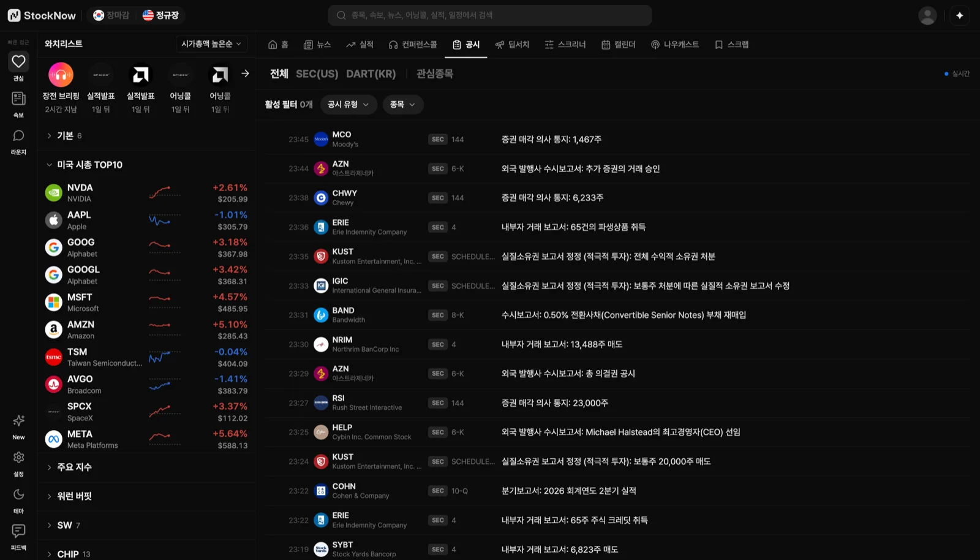Open the user profile avatar
This screenshot has width=980, height=560.
[x=927, y=15]
